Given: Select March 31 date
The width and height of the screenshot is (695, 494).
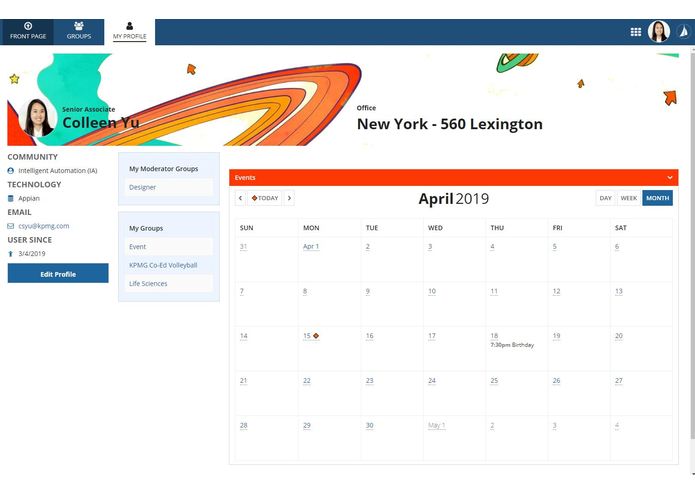Looking at the screenshot, I should (243, 246).
